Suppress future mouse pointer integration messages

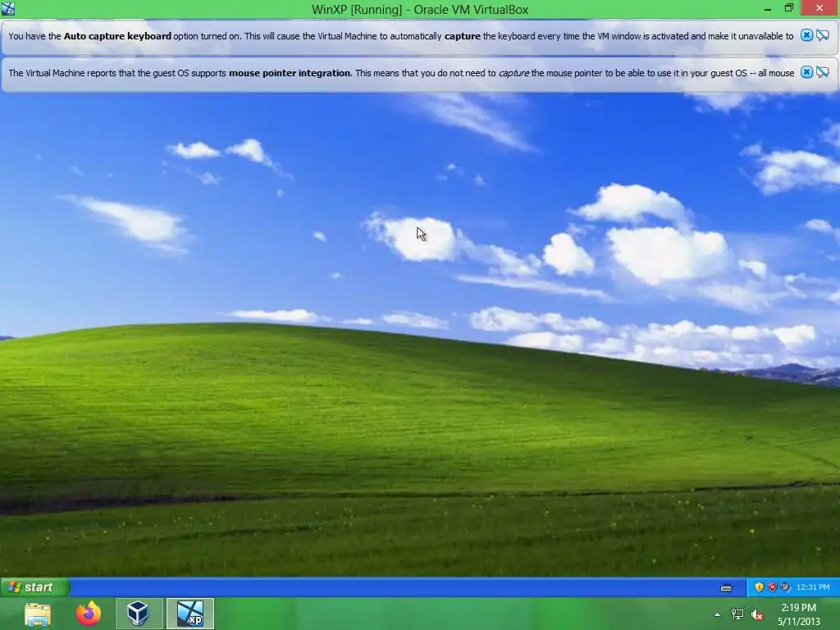click(823, 72)
